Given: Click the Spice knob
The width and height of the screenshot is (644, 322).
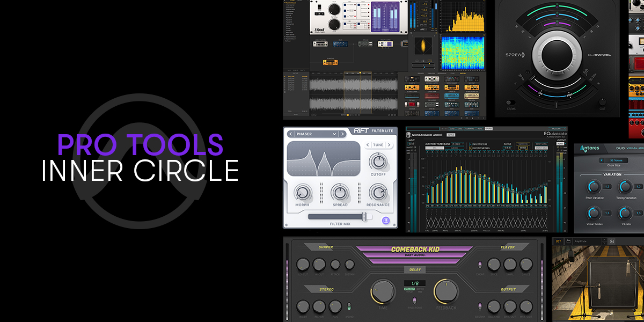Looking at the screenshot, I should (494, 264).
